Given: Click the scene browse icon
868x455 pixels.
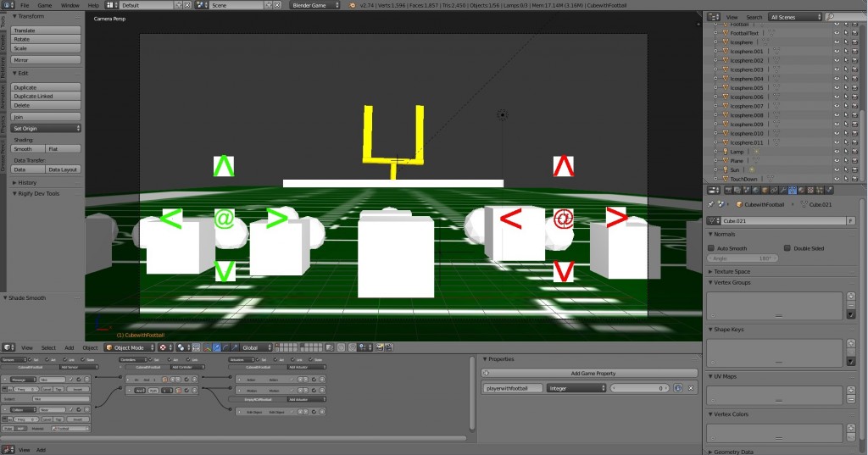Looking at the screenshot, I should pos(202,5).
